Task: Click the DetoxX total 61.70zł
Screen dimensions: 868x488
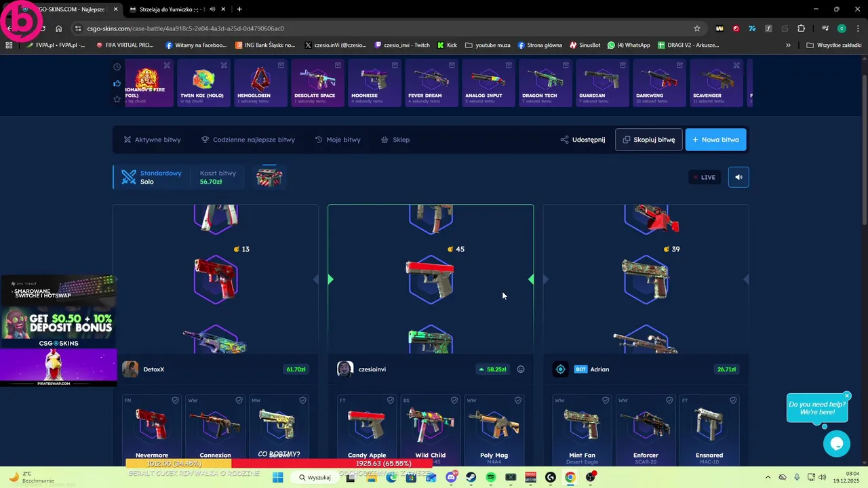Action: pos(296,369)
